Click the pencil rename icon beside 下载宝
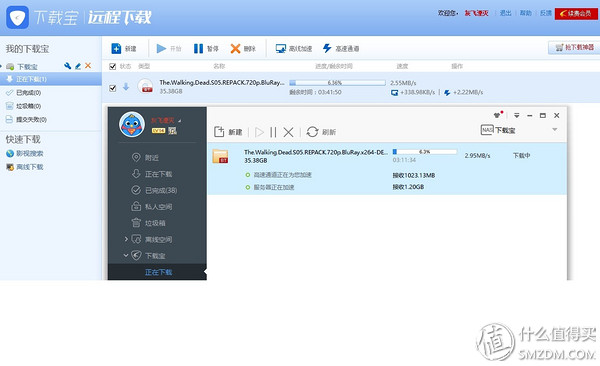600x366 pixels. point(78,66)
